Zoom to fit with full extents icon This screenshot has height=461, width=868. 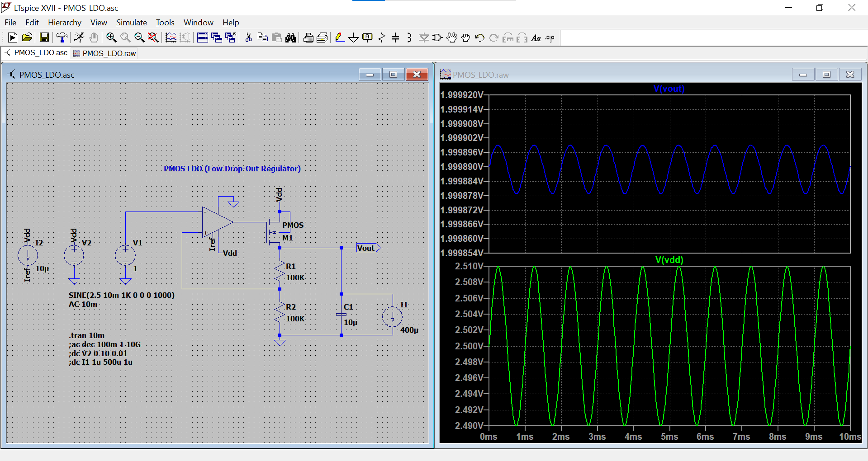click(x=153, y=38)
